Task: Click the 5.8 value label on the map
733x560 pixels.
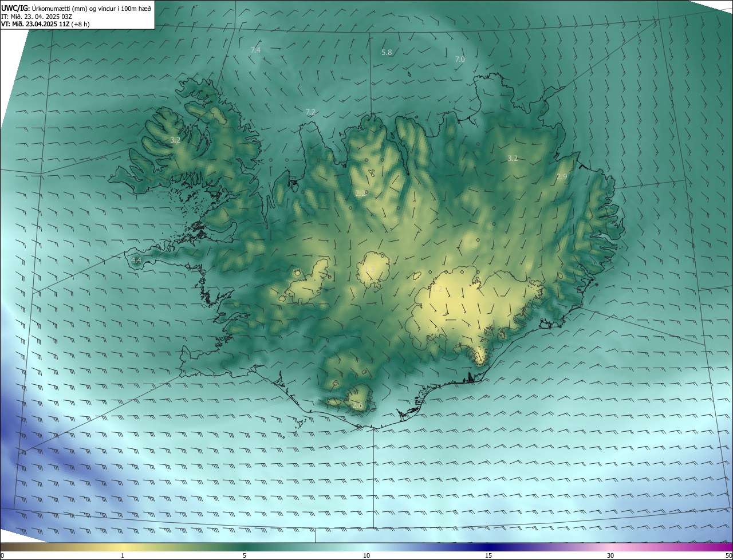Action: point(387,53)
